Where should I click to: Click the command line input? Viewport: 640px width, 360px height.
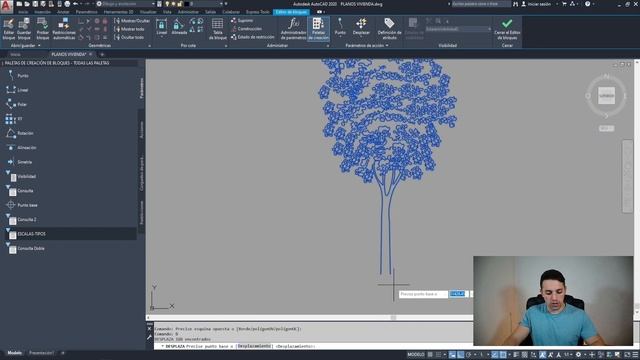pos(313,346)
